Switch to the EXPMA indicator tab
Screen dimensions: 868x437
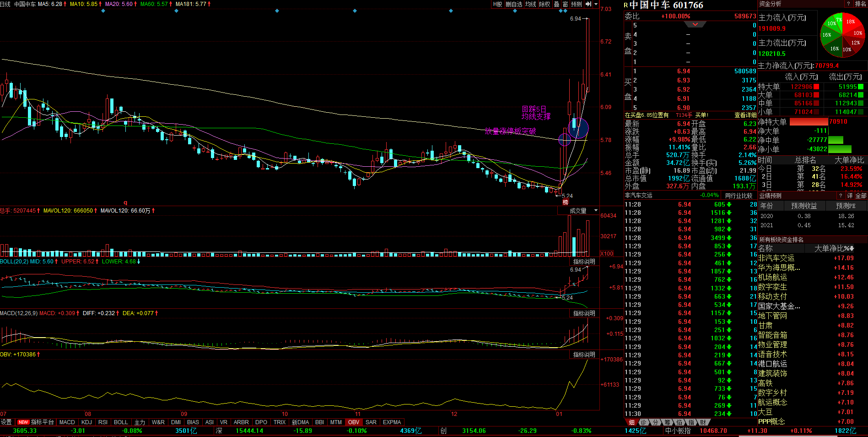coord(392,422)
